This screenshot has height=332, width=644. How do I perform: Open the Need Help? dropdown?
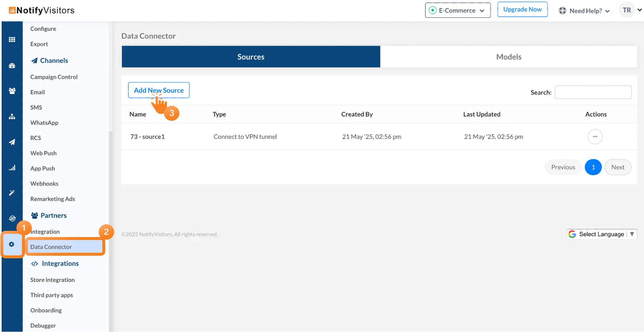click(584, 11)
